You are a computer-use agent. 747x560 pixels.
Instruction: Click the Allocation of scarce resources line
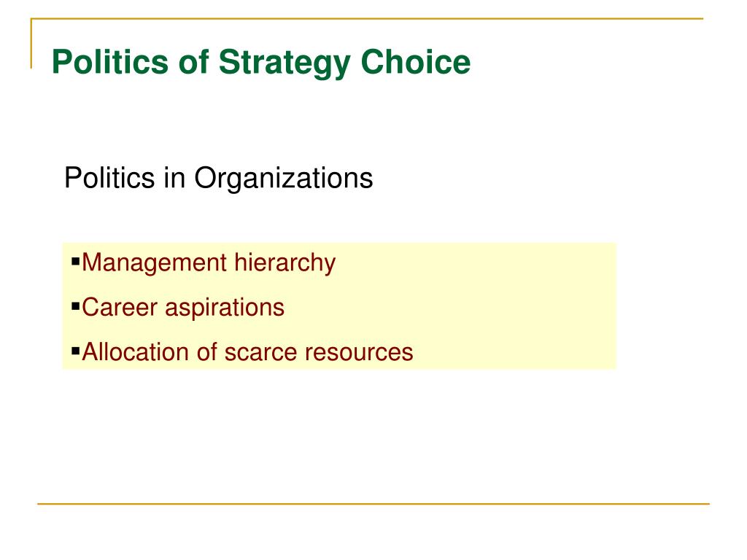247,352
